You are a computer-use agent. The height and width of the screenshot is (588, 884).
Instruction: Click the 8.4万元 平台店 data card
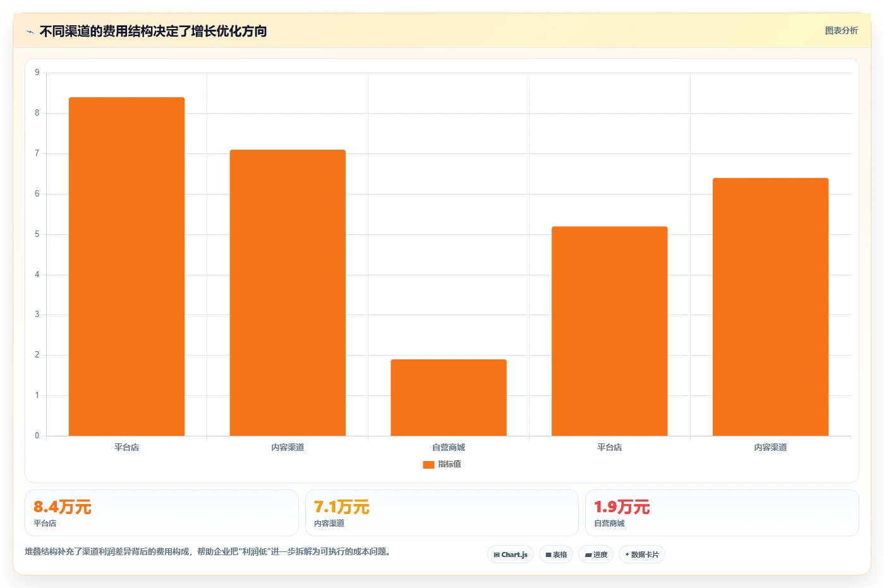(162, 513)
